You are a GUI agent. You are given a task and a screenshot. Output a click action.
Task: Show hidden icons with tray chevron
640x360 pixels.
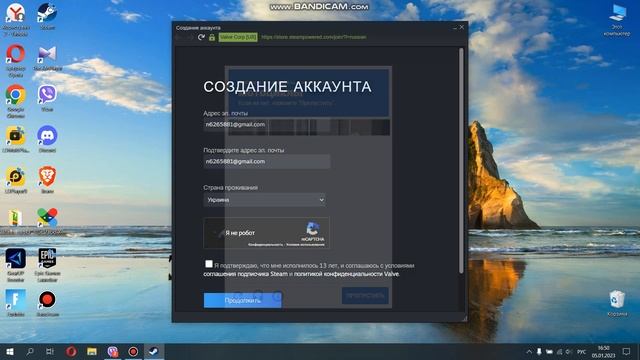(x=529, y=351)
